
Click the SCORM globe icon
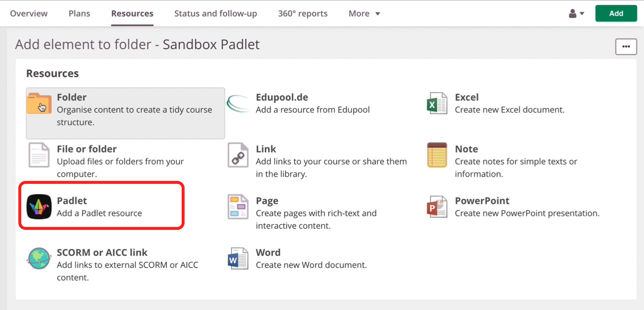(39, 258)
